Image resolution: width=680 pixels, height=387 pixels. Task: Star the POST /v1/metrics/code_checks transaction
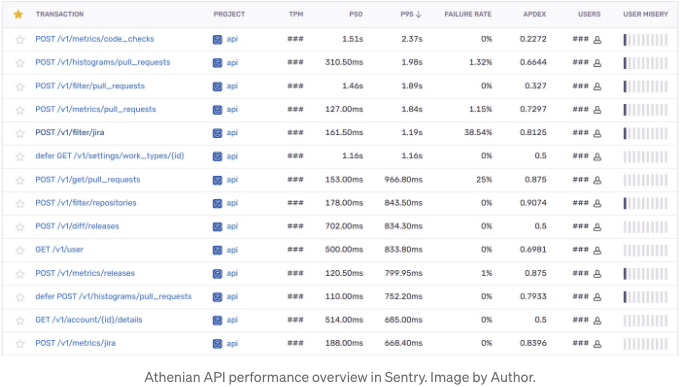(x=20, y=40)
